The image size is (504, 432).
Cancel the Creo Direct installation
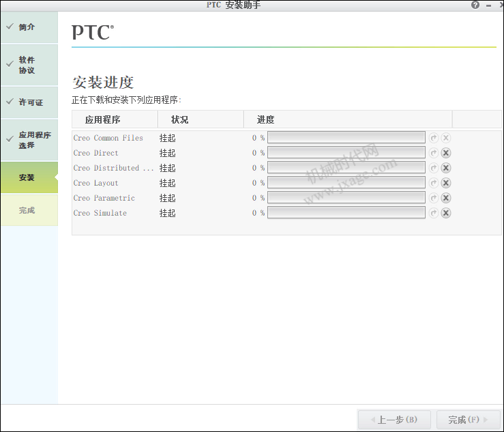click(x=446, y=153)
